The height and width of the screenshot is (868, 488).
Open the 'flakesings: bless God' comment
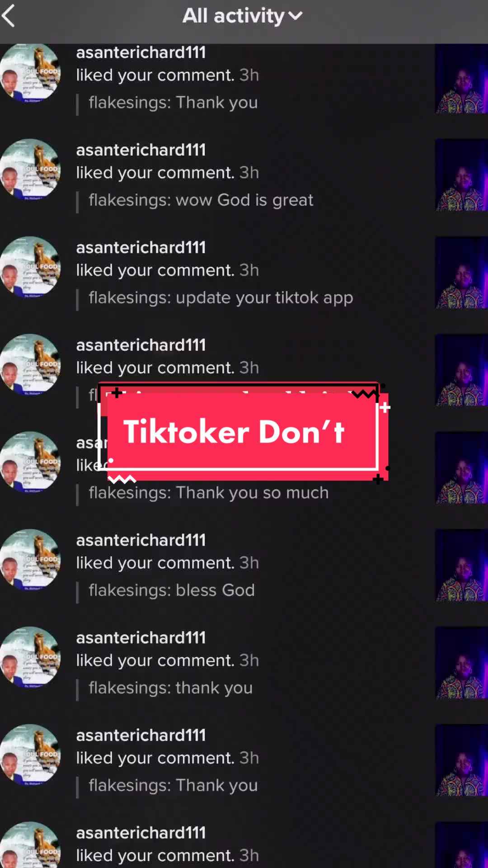(x=172, y=590)
